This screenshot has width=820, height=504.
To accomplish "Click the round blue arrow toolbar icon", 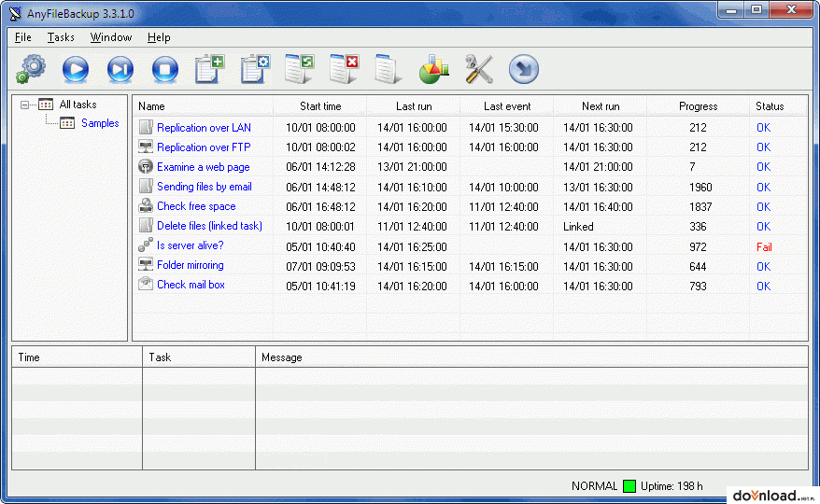I will 524,69.
